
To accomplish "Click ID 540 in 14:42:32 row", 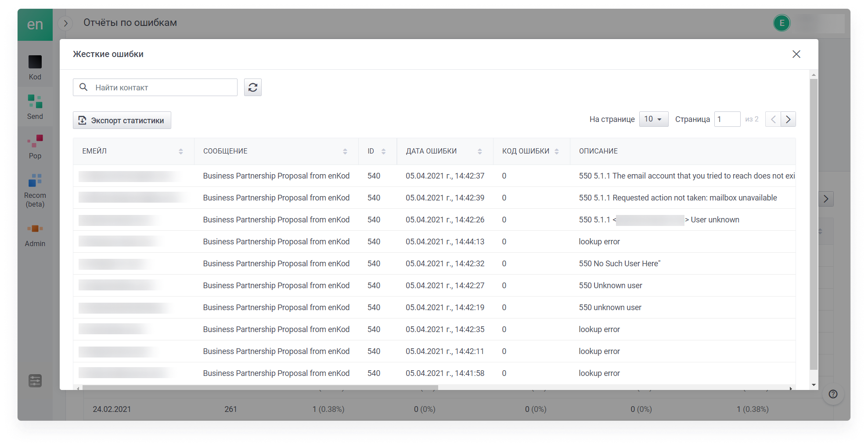I will (374, 264).
